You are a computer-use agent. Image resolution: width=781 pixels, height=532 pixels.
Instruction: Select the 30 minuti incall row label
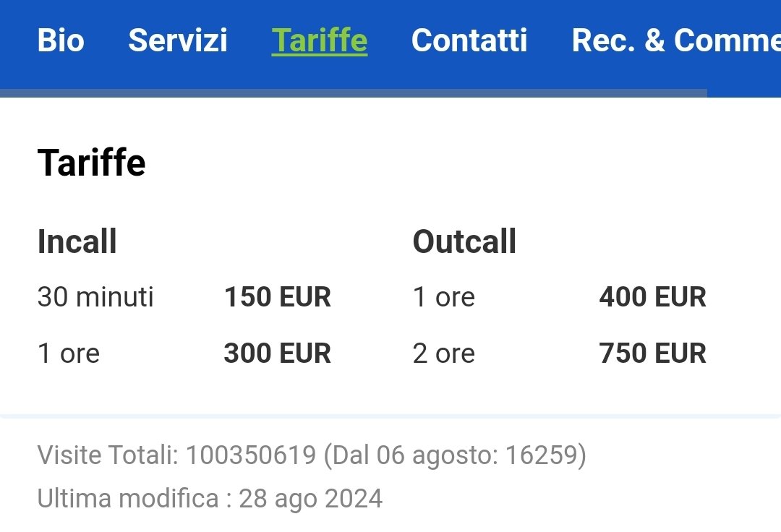point(95,297)
